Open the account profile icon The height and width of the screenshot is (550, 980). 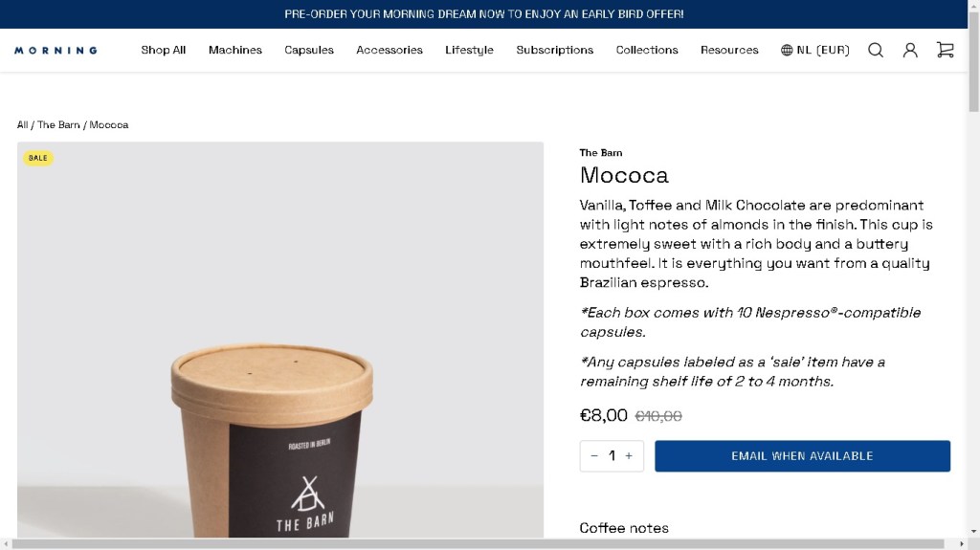(x=910, y=51)
